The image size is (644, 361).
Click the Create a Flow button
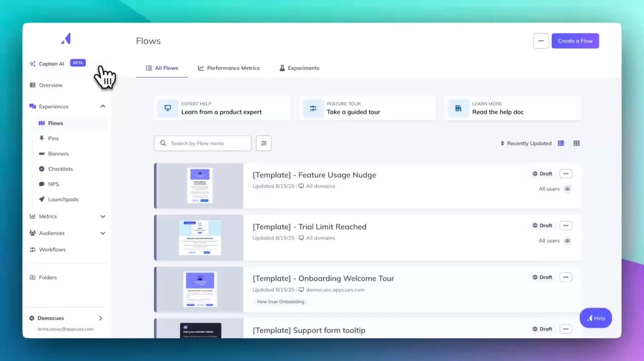tap(575, 41)
